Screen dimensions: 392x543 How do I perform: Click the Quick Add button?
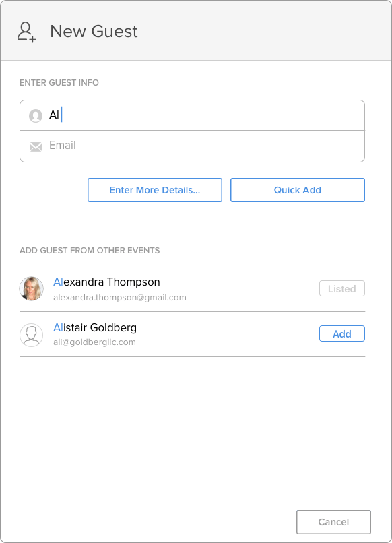[298, 190]
